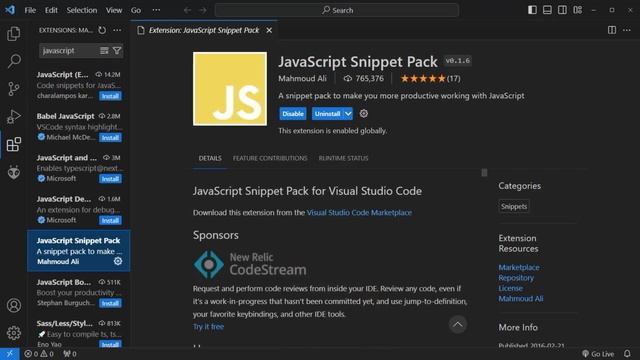The height and width of the screenshot is (360, 640).
Task: Click publisher name Mahmoud Ali under title
Action: pyautogui.click(x=302, y=78)
